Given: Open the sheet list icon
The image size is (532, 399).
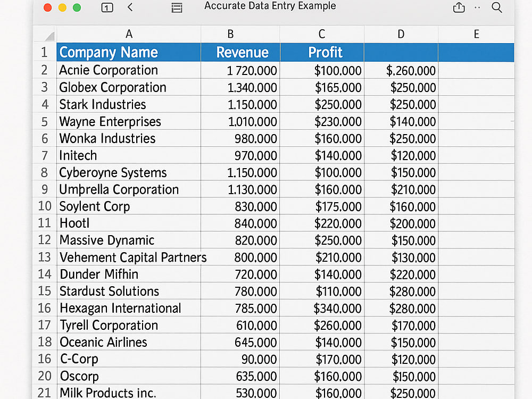Looking at the screenshot, I should [177, 7].
